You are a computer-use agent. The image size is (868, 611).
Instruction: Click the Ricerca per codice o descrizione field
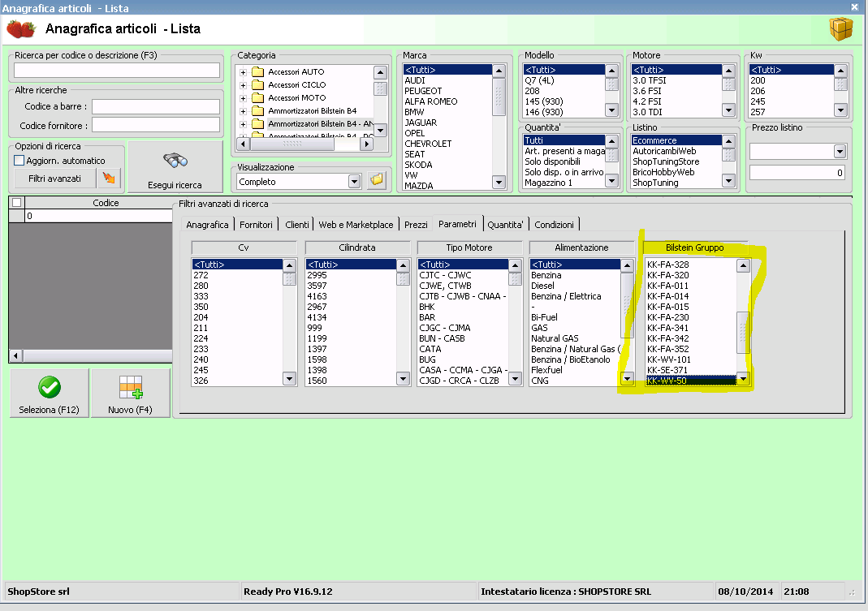point(117,71)
